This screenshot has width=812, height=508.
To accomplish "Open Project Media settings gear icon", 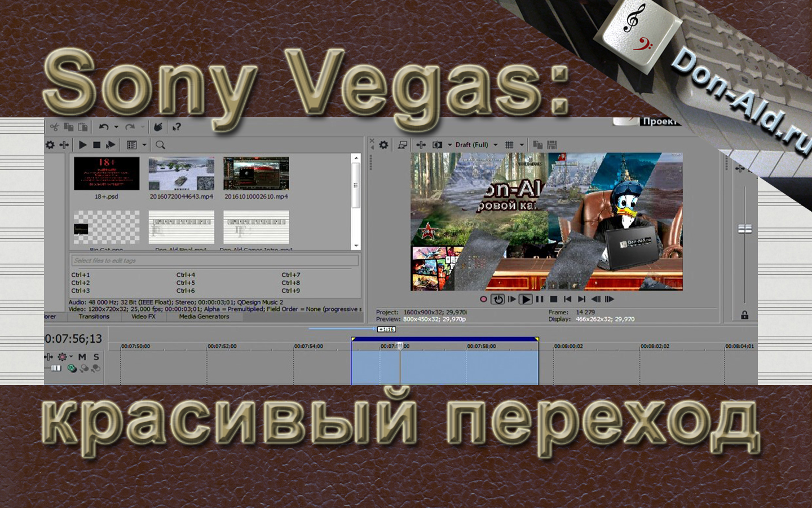I will (50, 145).
